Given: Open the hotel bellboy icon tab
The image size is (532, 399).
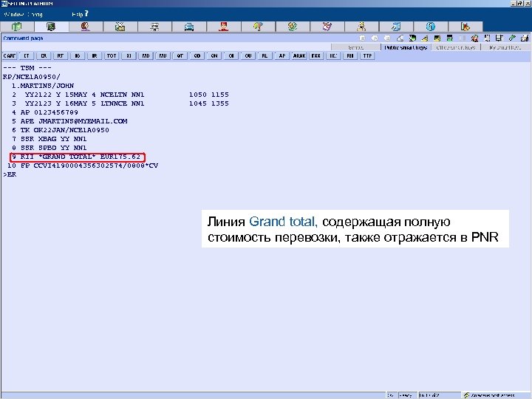Looking at the screenshot, I should coord(224,27).
